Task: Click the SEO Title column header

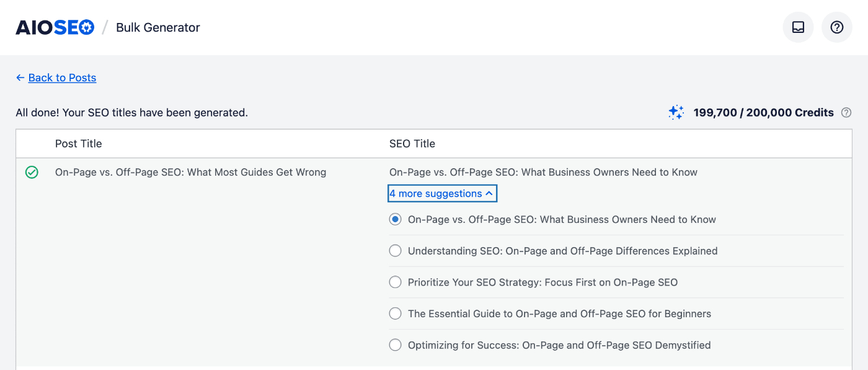Action: coord(412,143)
